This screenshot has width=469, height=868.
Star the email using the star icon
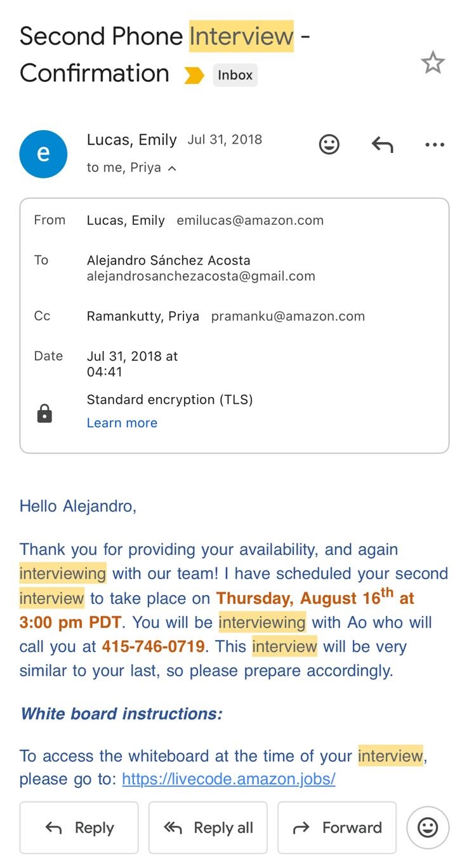click(433, 62)
